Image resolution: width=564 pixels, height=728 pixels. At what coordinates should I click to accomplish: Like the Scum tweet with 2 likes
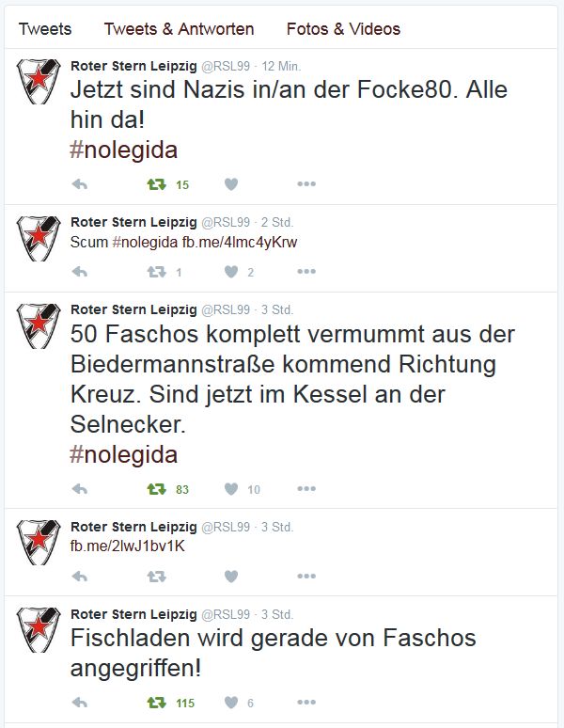[231, 272]
